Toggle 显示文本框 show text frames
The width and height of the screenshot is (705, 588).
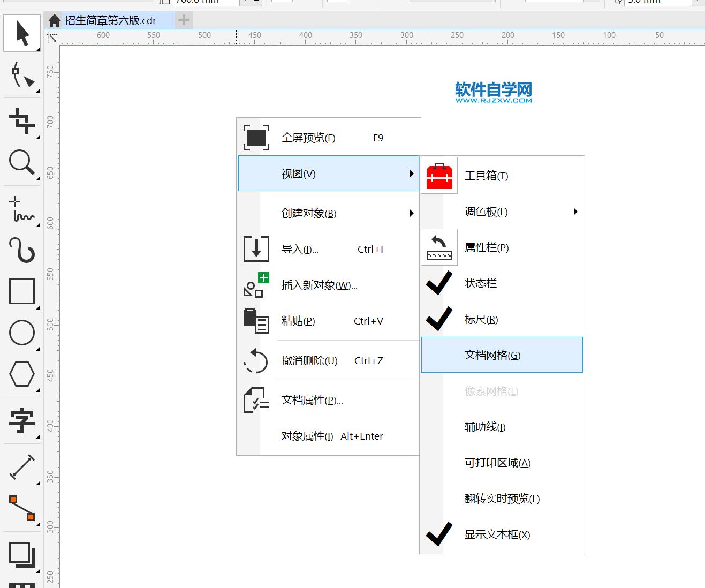coord(502,534)
